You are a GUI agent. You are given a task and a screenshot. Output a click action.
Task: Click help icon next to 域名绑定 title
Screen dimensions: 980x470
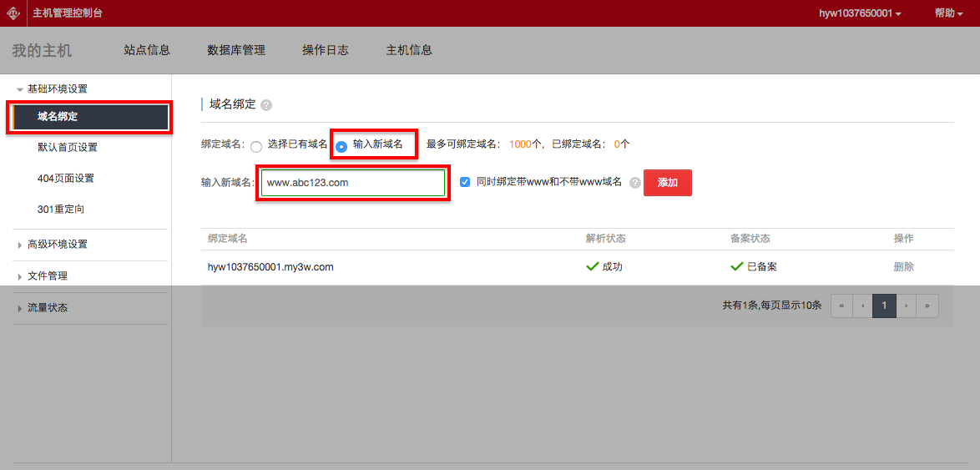(266, 105)
